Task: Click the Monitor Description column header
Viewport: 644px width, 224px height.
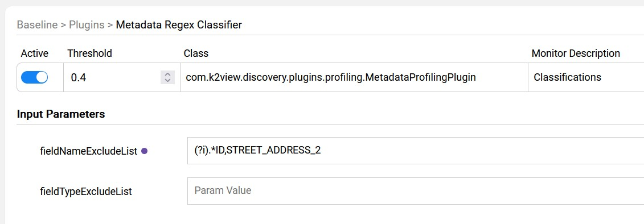Action: [x=576, y=53]
